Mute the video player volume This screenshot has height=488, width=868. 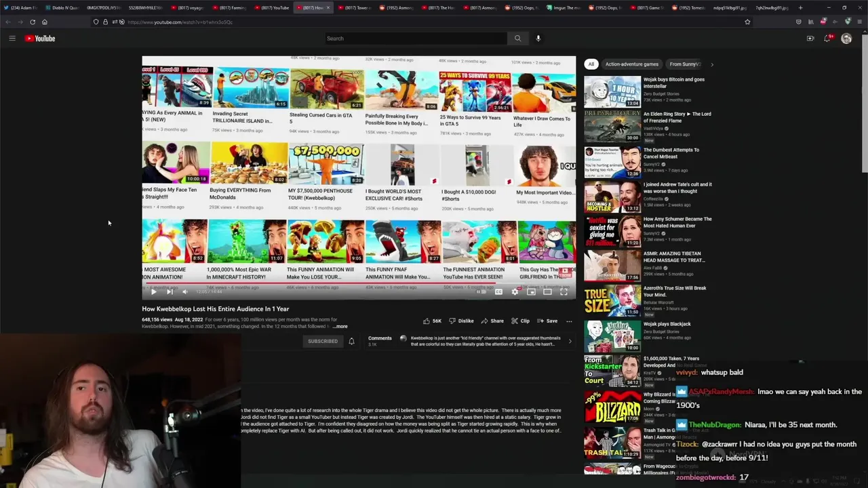(185, 291)
